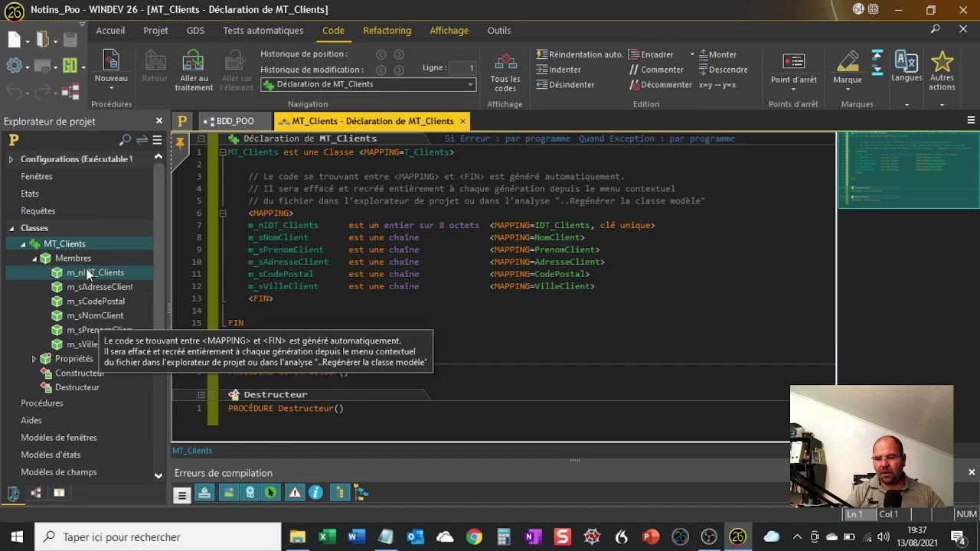Screen dimensions: 980x551
Task: Open the Langues tool
Action: pyautogui.click(x=906, y=67)
